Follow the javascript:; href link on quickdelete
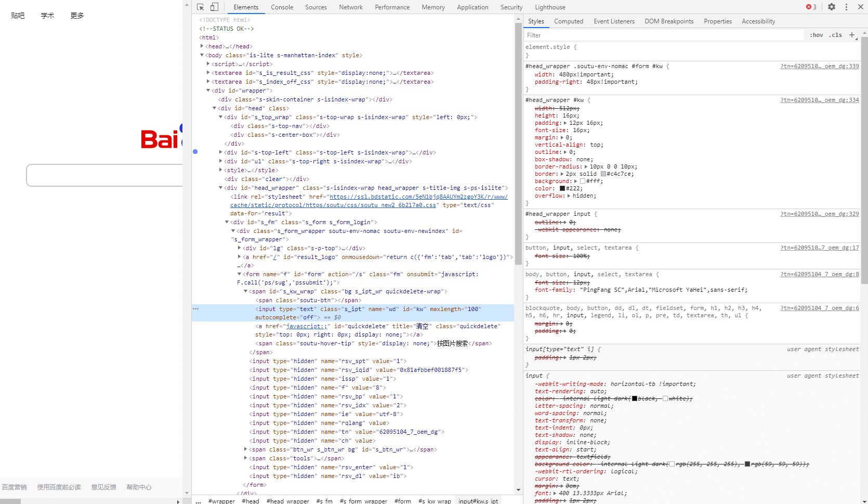Viewport: 868px width, 504px height. (x=307, y=326)
